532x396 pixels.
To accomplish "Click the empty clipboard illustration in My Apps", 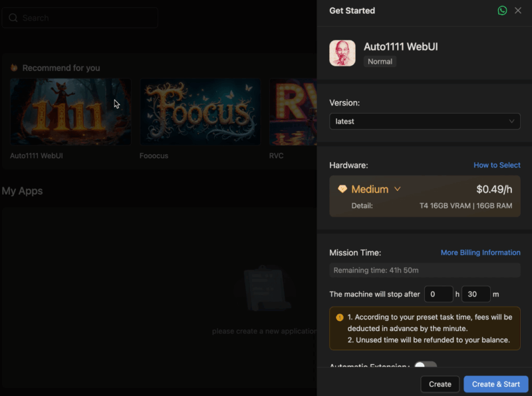I will pos(267,288).
